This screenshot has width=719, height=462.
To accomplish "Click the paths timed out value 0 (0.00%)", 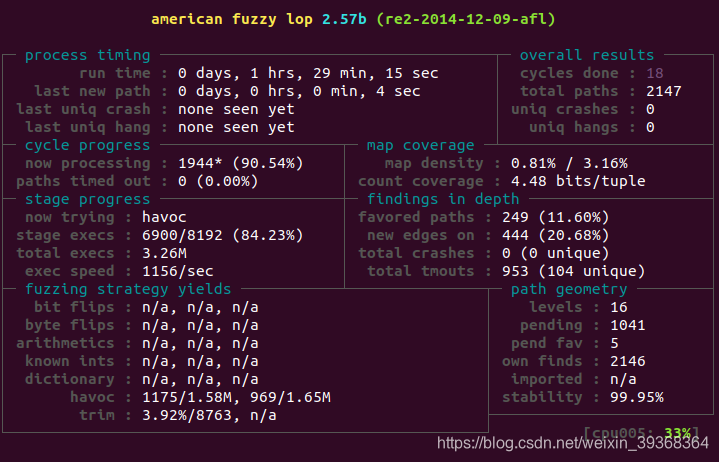I will coord(218,182).
